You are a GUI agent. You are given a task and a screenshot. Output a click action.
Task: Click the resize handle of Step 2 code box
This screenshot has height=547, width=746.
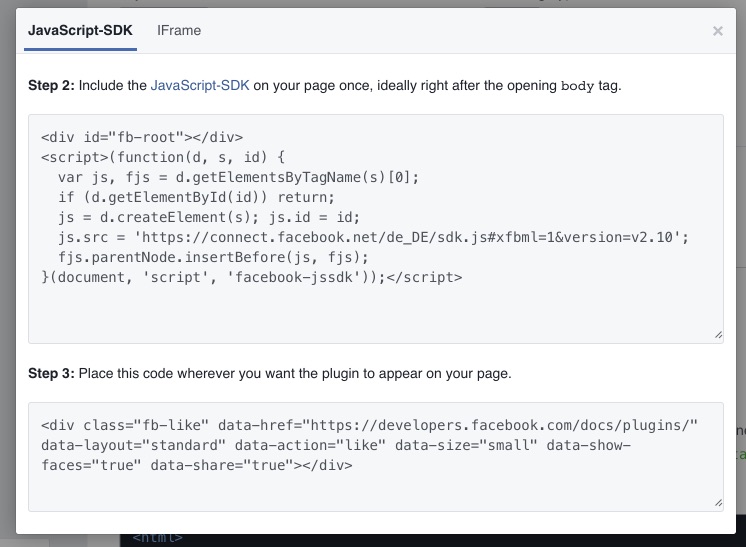tap(718, 335)
